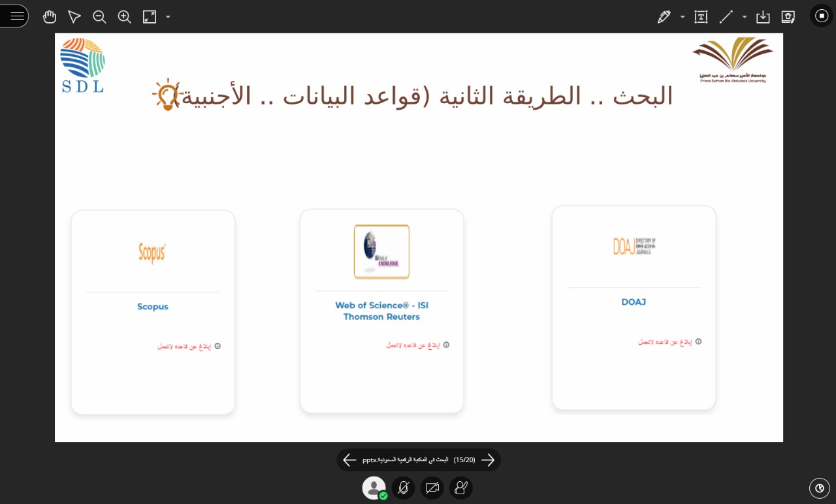The height and width of the screenshot is (504, 836).
Task: Toggle the microphone on
Action: 404,488
